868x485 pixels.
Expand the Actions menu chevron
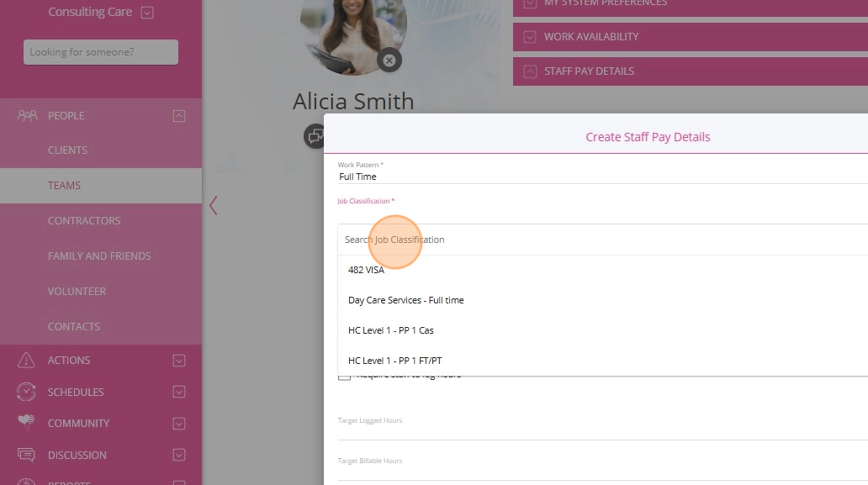pos(179,361)
